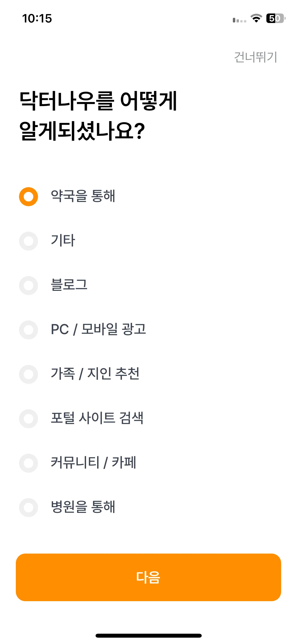This screenshot has height=644, width=297.
Task: Tap the 커뮤니티 / 카페 label text
Action: point(93,463)
